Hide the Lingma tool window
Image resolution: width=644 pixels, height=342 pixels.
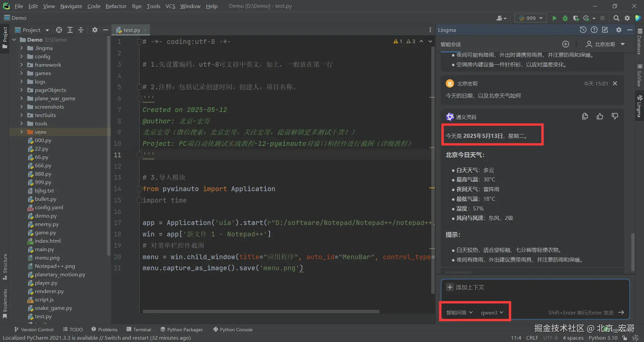(x=630, y=30)
